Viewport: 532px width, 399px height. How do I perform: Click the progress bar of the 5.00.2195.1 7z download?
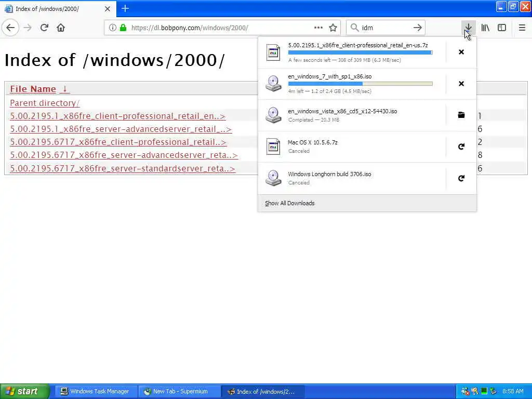[x=361, y=52]
